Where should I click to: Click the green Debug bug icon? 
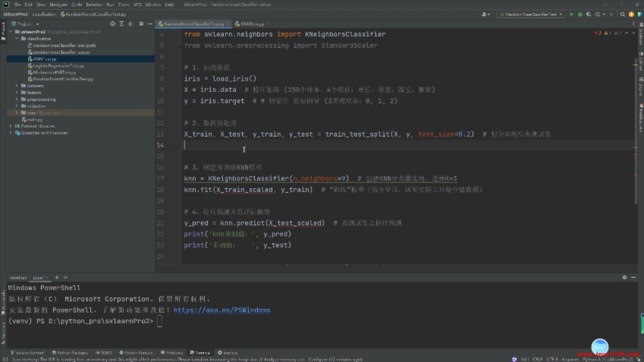(x=580, y=14)
